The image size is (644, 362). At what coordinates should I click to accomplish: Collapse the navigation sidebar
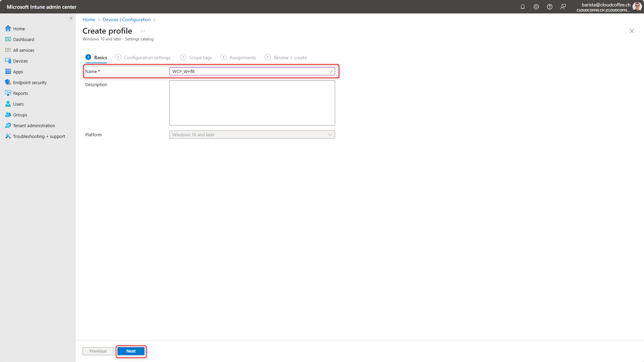pos(71,18)
